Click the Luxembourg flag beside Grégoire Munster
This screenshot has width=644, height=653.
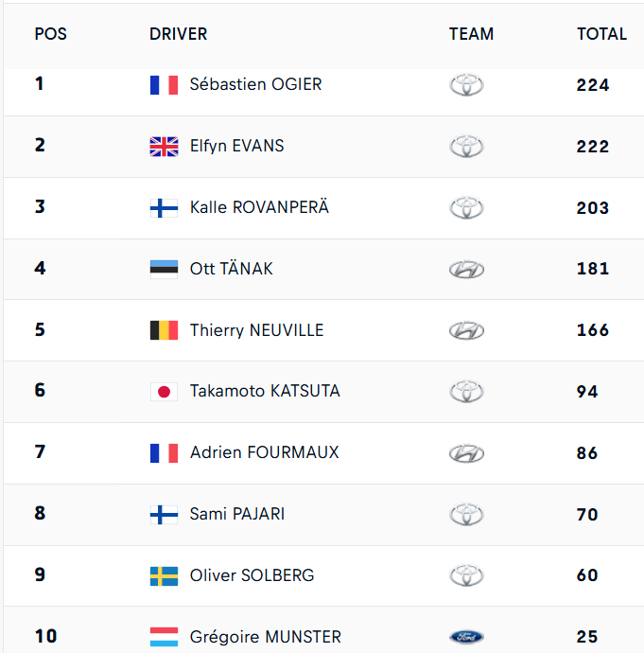coord(164,638)
